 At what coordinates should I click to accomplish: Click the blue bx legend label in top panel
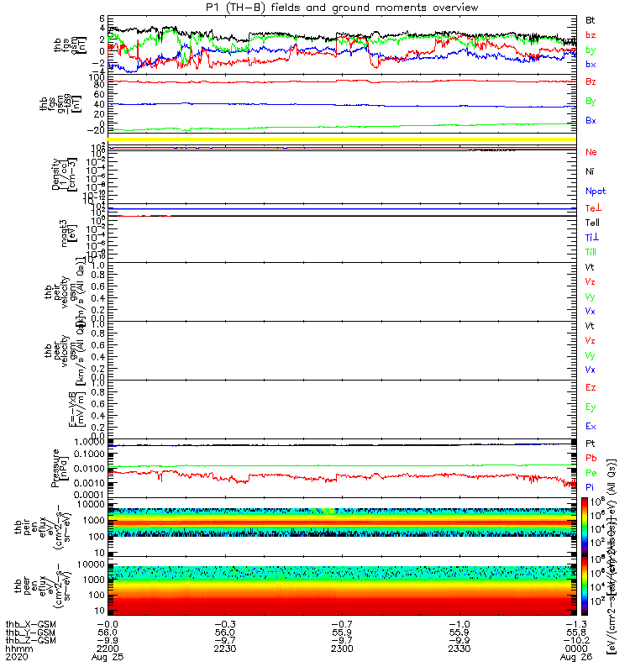[x=591, y=65]
